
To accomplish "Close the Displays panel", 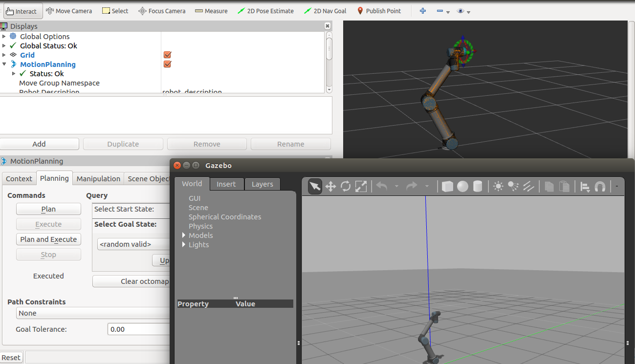I will (328, 26).
